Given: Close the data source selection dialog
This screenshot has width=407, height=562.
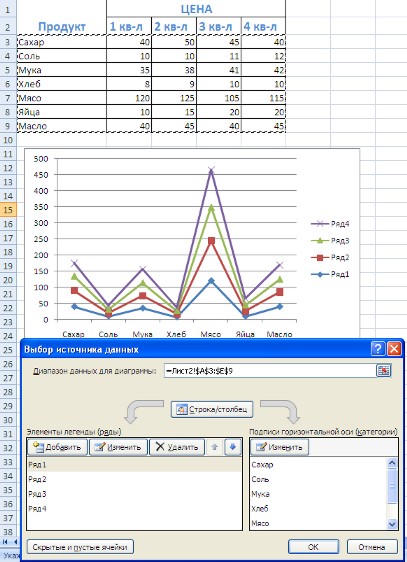Looking at the screenshot, I should (394, 348).
